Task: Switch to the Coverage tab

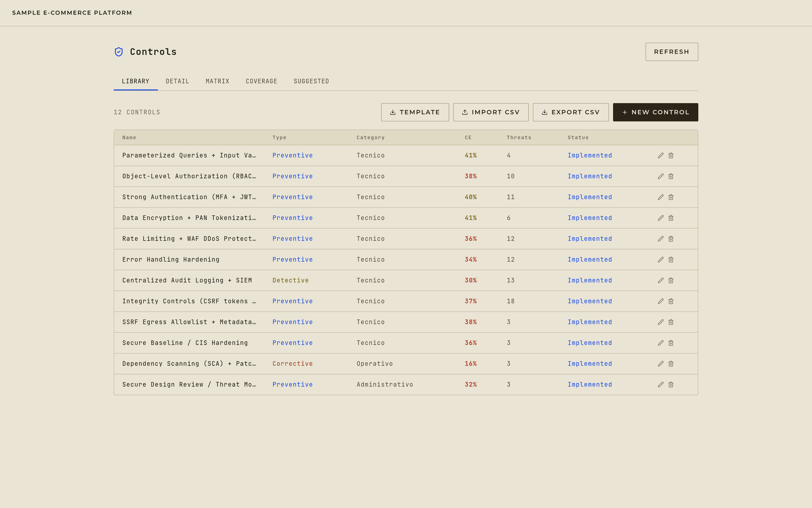Action: (261, 81)
